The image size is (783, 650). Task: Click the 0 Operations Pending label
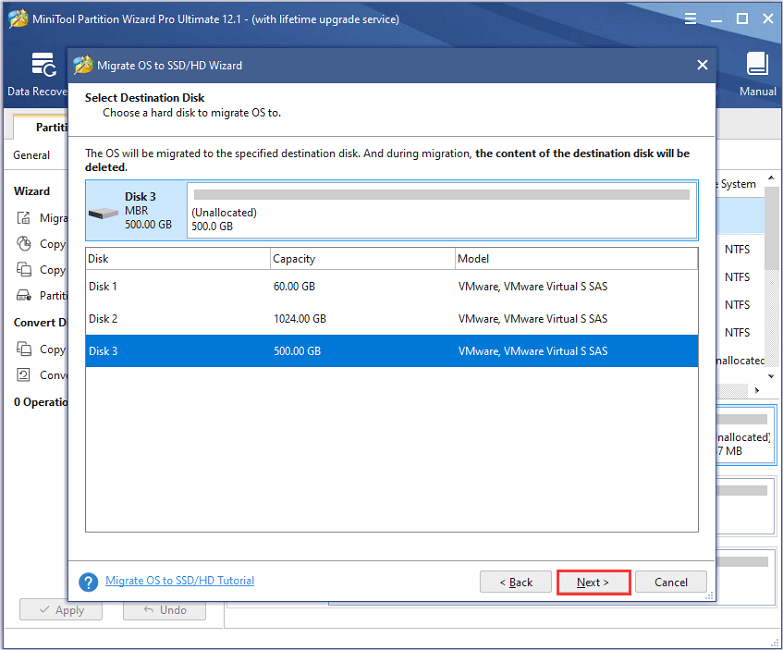tap(40, 402)
